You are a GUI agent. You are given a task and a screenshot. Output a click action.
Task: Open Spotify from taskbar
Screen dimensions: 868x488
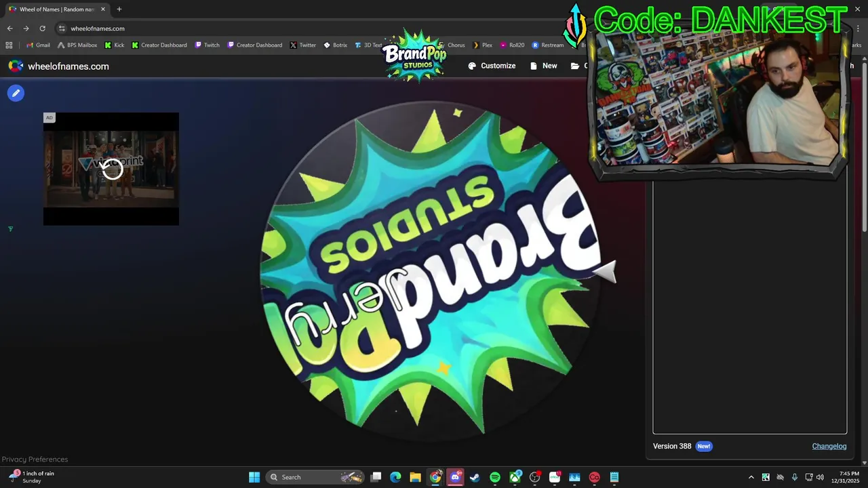495,477
